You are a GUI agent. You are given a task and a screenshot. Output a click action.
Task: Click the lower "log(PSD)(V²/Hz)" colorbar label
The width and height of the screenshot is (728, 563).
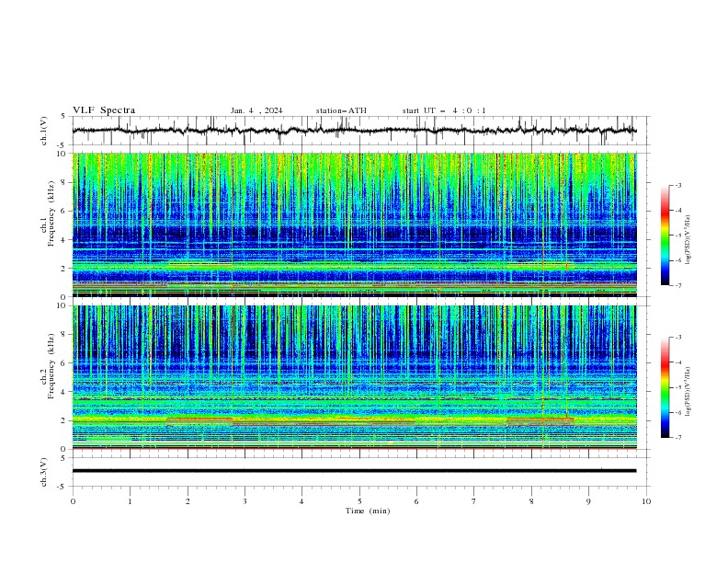688,391
